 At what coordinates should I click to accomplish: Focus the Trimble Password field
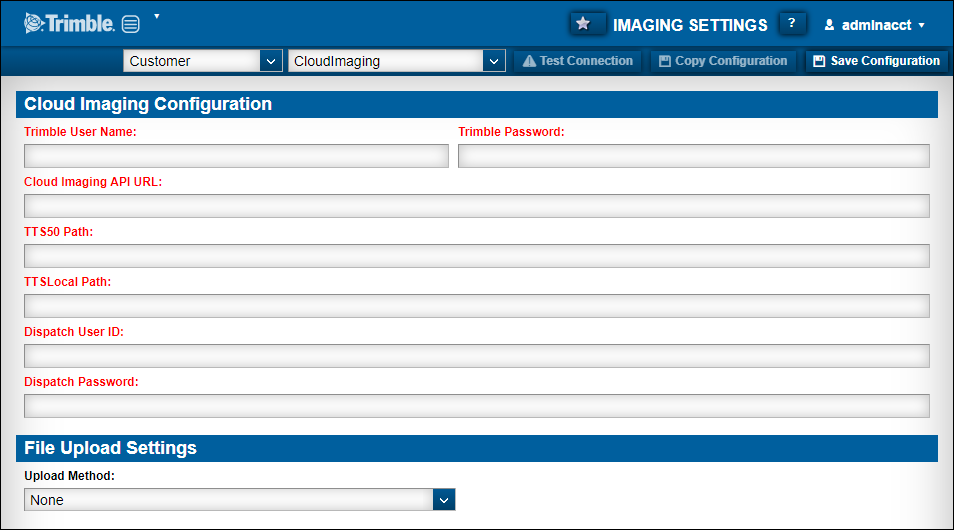point(693,156)
